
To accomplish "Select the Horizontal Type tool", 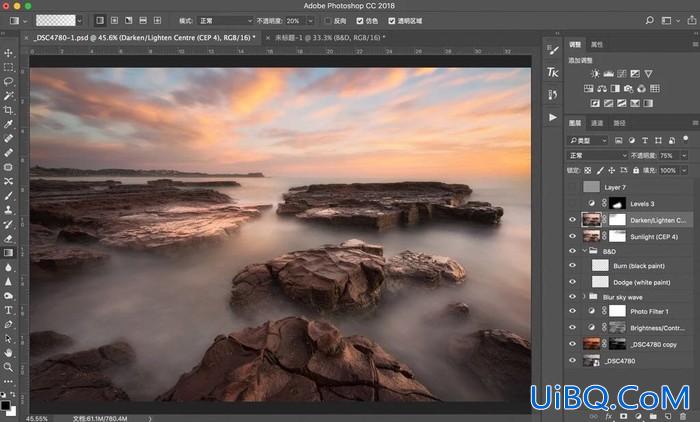I will [x=8, y=310].
